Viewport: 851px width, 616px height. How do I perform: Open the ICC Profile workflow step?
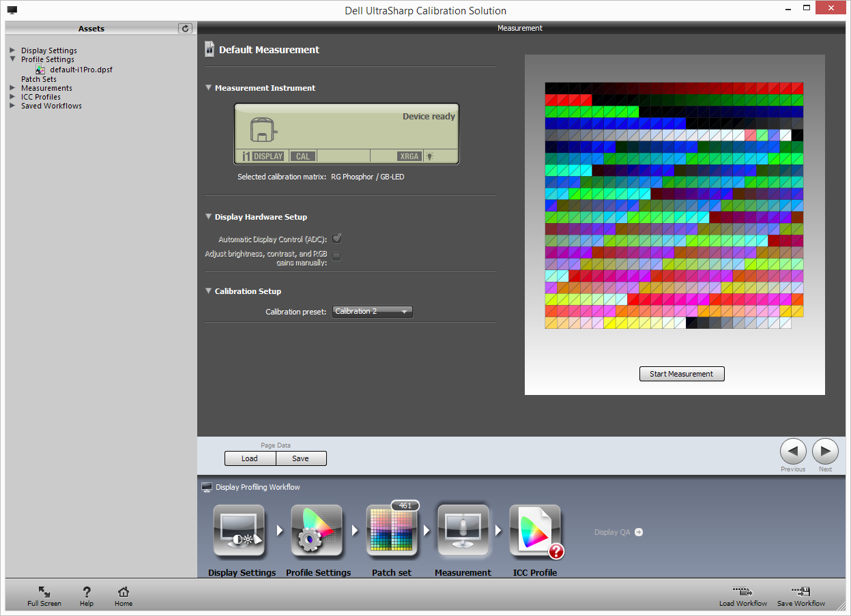tap(536, 529)
